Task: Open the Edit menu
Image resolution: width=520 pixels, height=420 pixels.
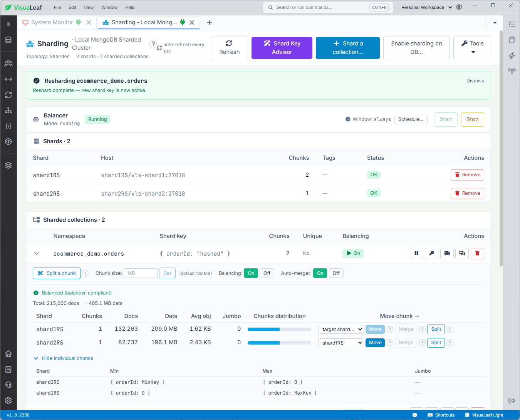Action: click(x=72, y=7)
